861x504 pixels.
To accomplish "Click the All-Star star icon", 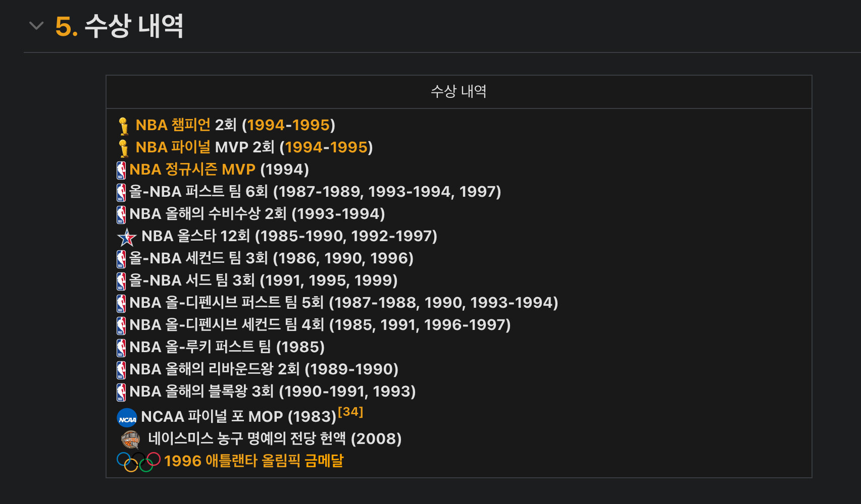I will coord(127,237).
